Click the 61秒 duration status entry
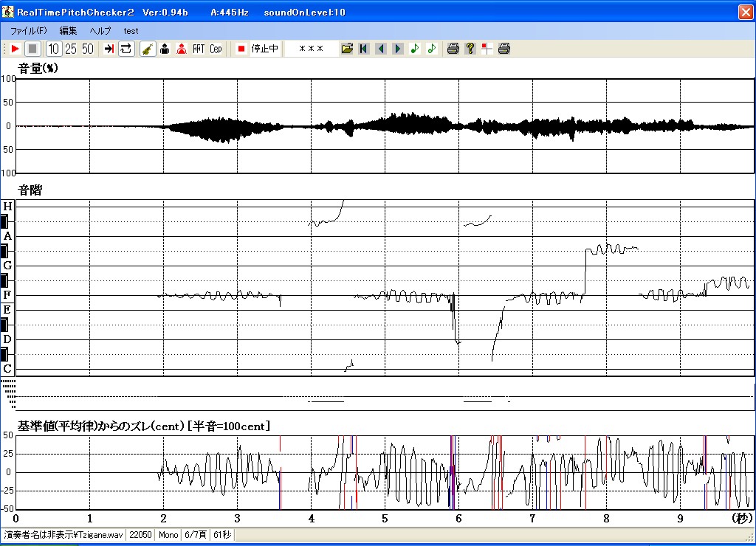Image resolution: width=756 pixels, height=546 pixels. coord(222,535)
